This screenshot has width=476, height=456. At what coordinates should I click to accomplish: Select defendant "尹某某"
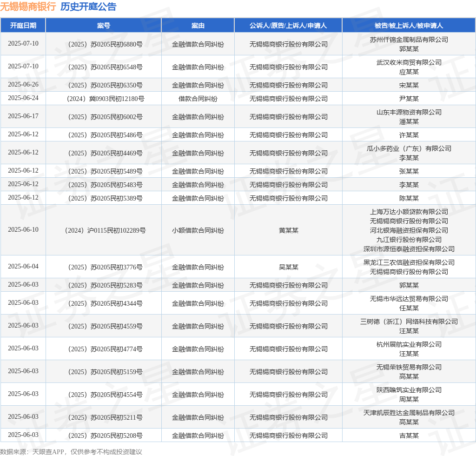coord(409,99)
